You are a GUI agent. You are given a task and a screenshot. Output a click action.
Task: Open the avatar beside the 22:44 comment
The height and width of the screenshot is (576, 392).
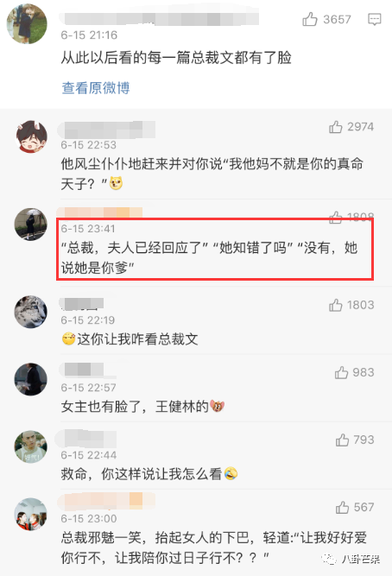31,446
